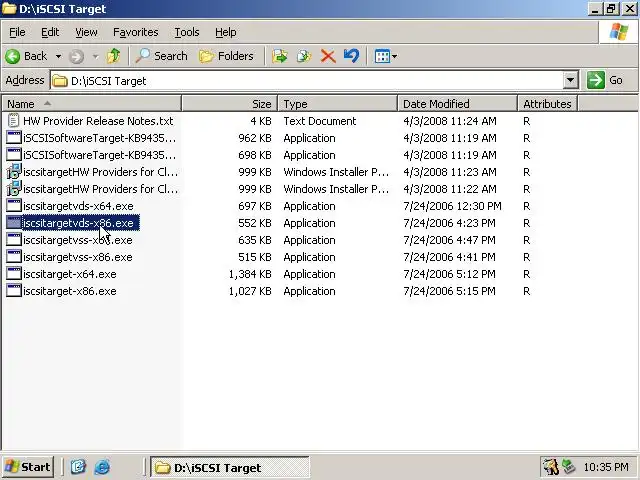Screen dimensions: 640x480
Task: Select iscsitargetvss-x86.exe file icon
Action: (x=13, y=257)
